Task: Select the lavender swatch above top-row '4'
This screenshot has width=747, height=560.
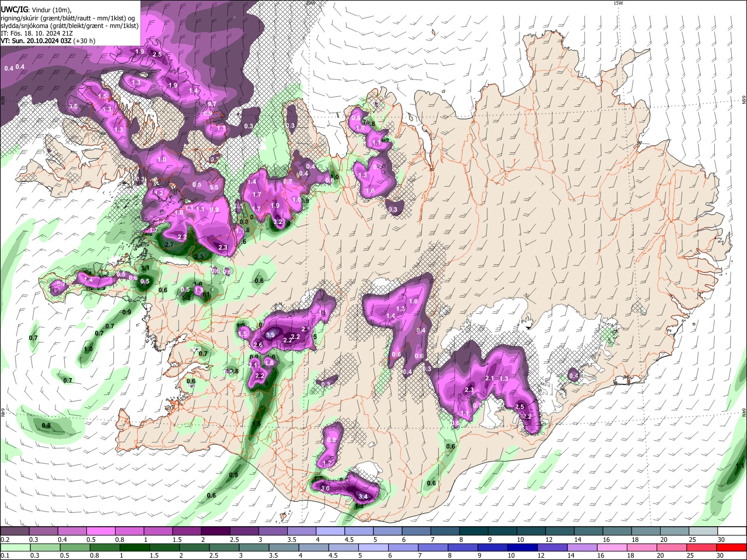Action: pos(330,531)
